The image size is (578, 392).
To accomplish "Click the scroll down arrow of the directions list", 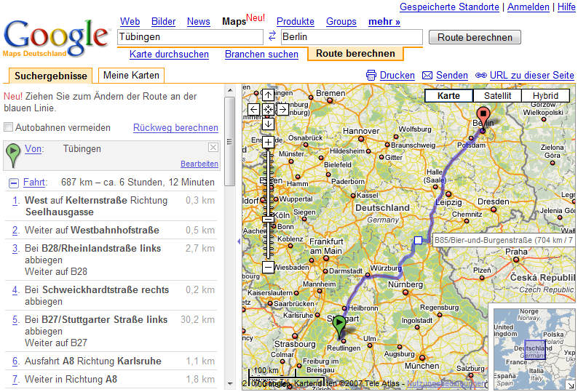I will coord(229,383).
